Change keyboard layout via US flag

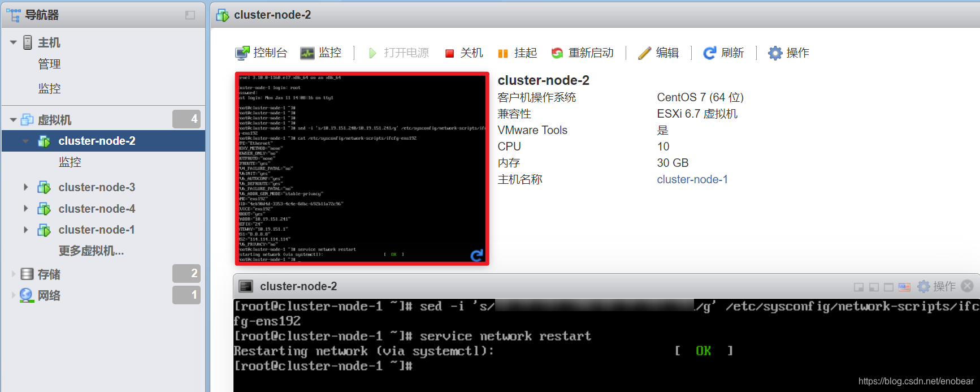click(x=904, y=287)
